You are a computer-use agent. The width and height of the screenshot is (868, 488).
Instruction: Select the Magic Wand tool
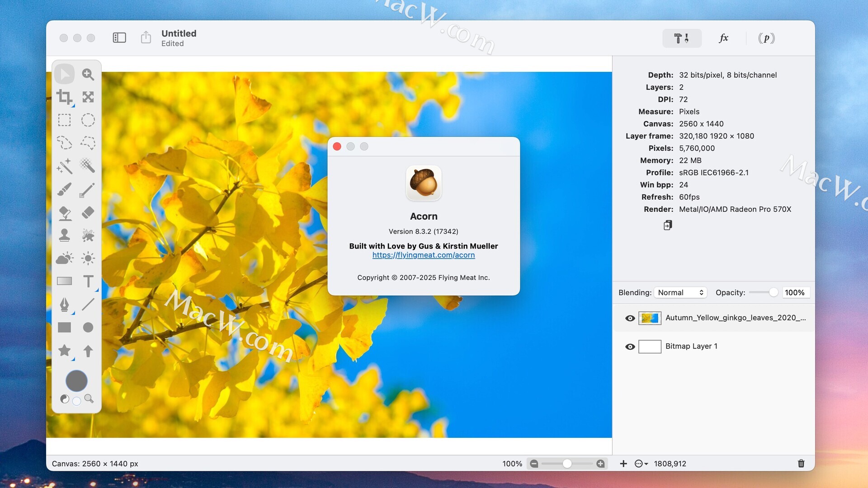(64, 166)
